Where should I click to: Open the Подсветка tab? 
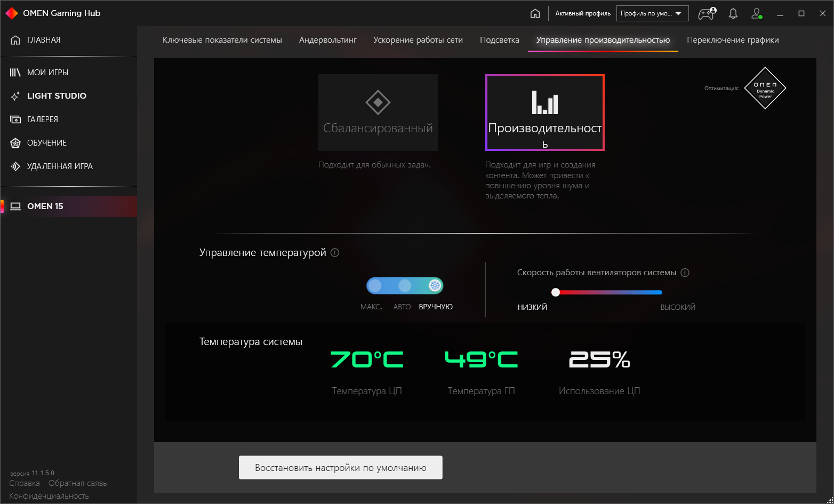coord(500,40)
